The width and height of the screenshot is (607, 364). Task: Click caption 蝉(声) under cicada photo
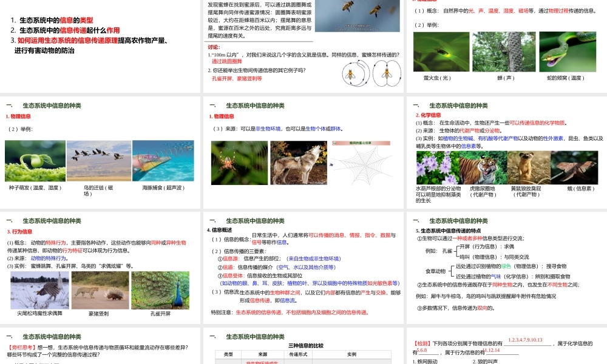(506, 78)
